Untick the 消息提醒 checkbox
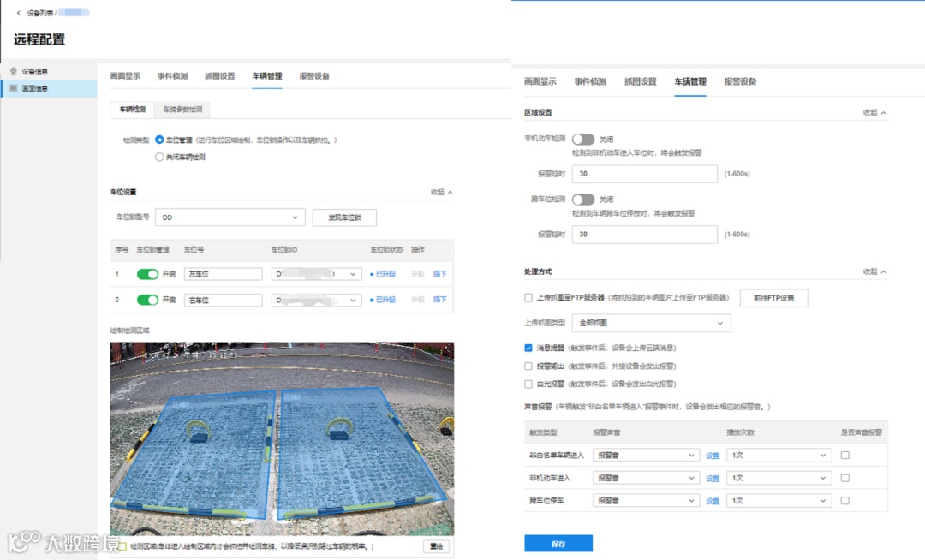This screenshot has width=925, height=560. click(x=528, y=348)
